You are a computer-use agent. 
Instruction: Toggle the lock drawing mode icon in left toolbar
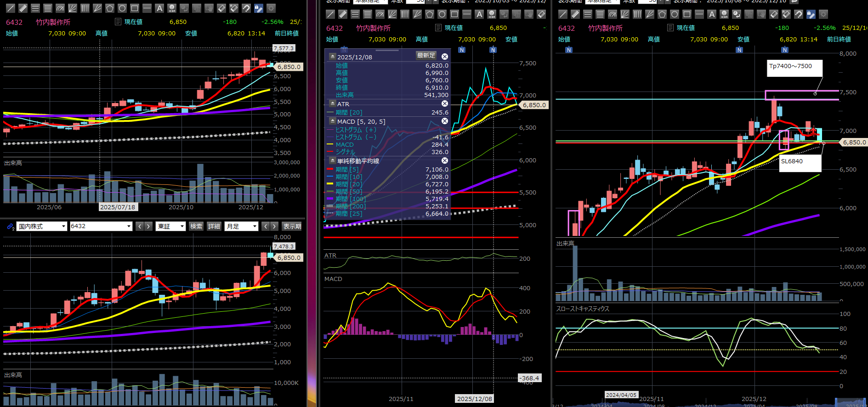(x=259, y=8)
